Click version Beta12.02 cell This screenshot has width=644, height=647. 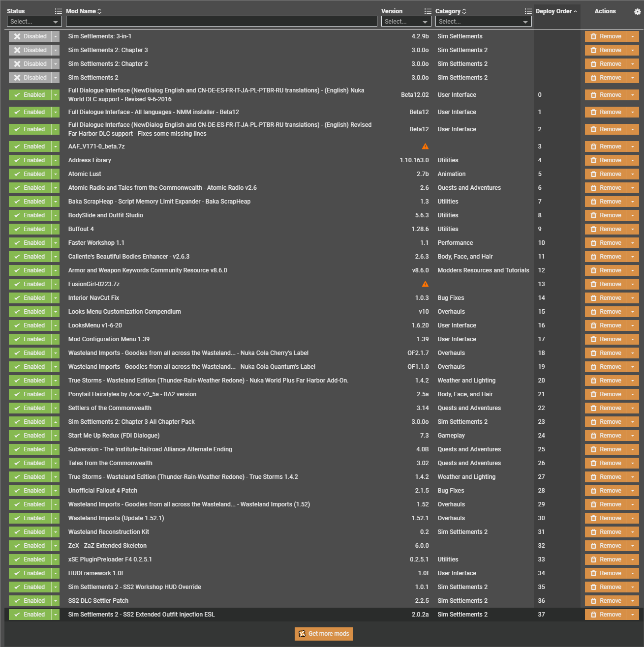point(415,95)
